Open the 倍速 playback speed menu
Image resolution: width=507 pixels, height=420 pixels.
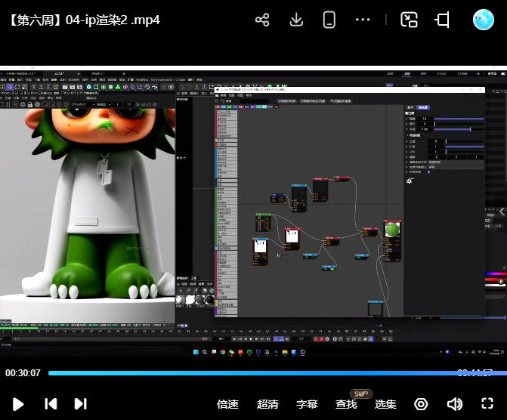(227, 404)
